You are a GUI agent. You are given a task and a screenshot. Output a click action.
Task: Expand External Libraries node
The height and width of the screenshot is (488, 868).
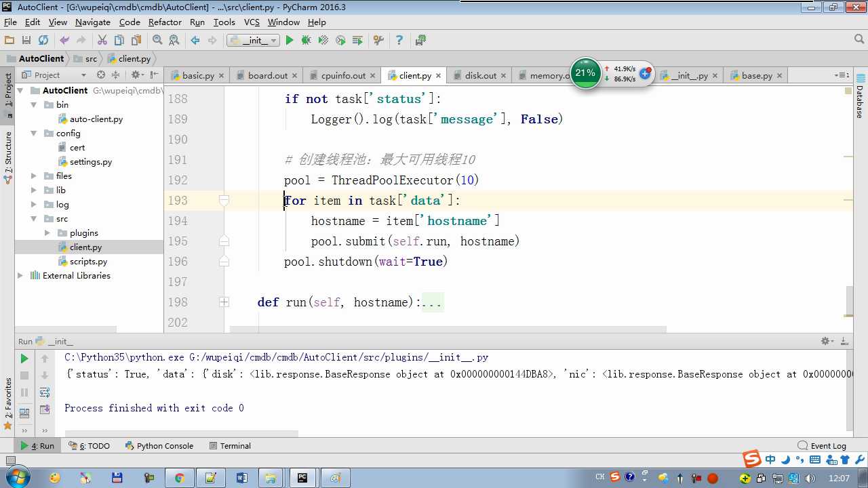[20, 275]
